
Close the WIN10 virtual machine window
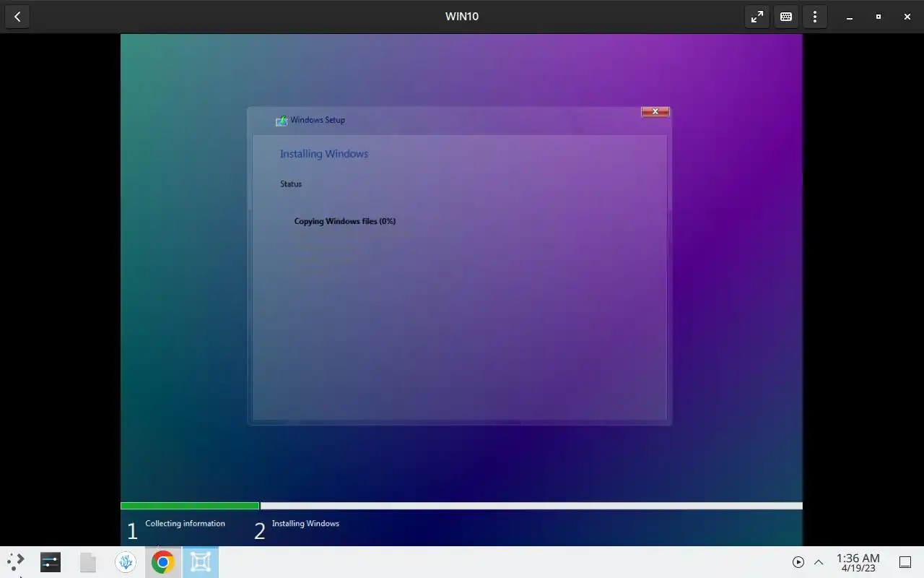click(x=907, y=17)
